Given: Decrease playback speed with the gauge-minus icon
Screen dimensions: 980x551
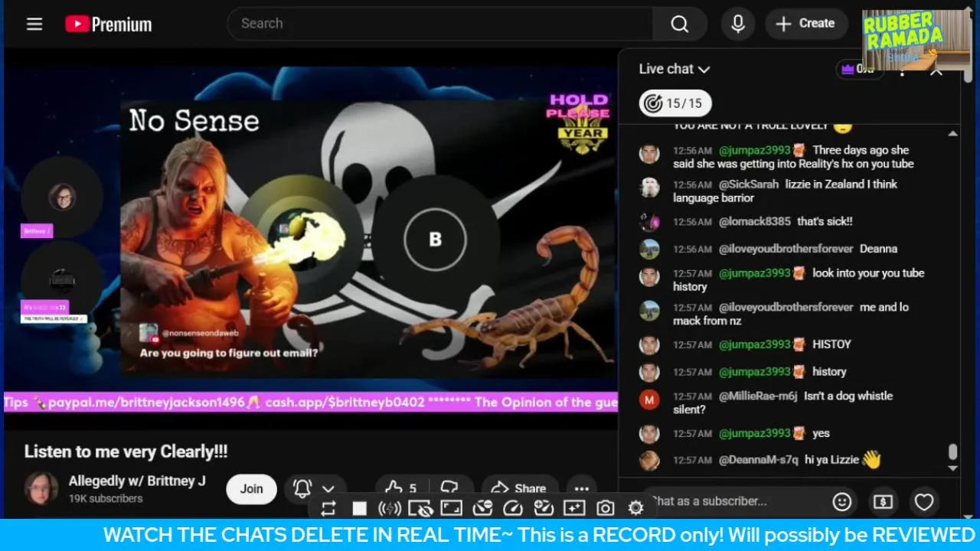Looking at the screenshot, I should (x=482, y=508).
